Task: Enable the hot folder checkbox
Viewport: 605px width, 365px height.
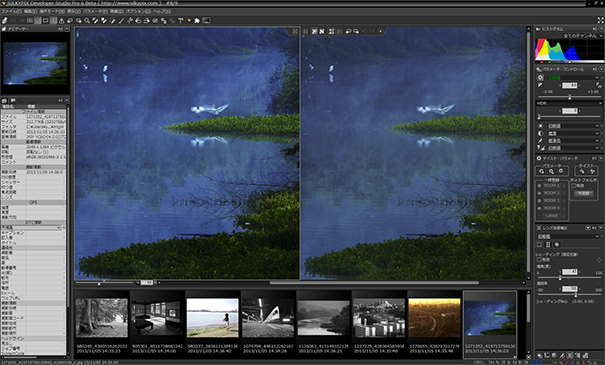Action: click(574, 186)
